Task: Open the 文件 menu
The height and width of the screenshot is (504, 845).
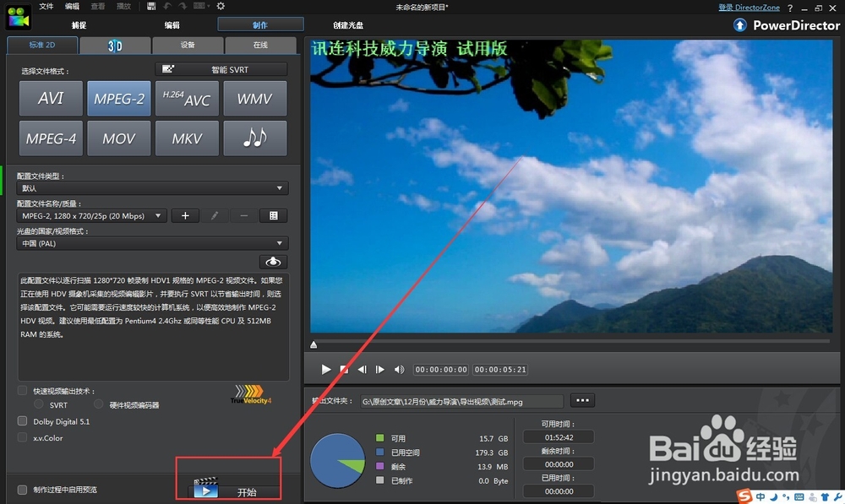Action: tap(46, 7)
